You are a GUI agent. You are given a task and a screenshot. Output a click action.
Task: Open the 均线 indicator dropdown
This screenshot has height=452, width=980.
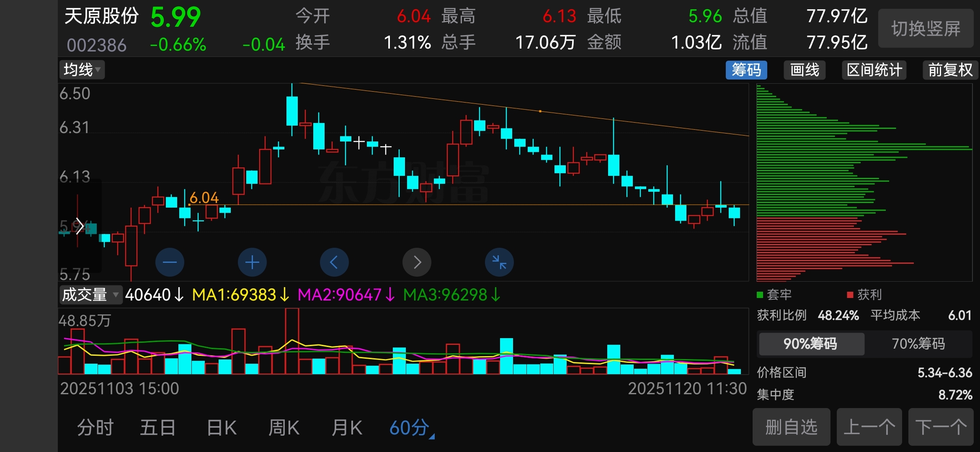pyautogui.click(x=82, y=70)
